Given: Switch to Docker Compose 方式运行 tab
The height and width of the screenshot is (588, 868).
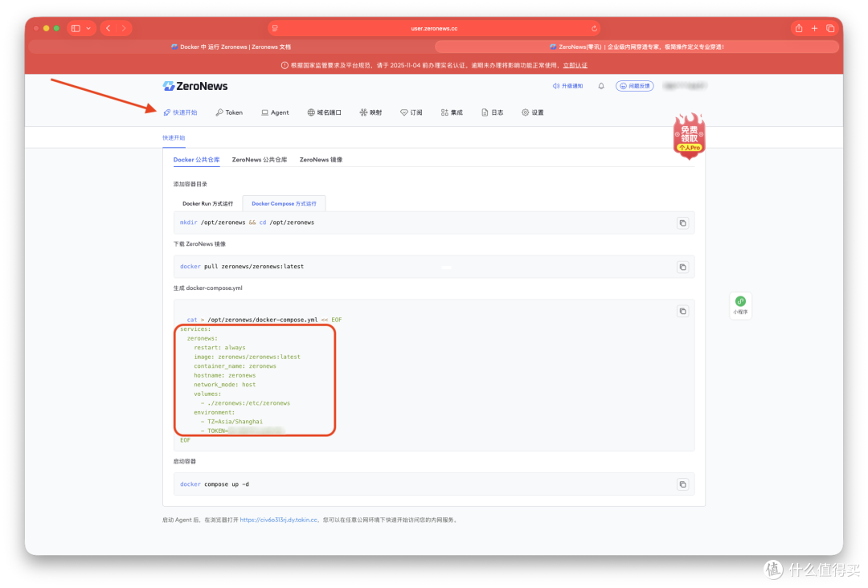Looking at the screenshot, I should pyautogui.click(x=284, y=203).
